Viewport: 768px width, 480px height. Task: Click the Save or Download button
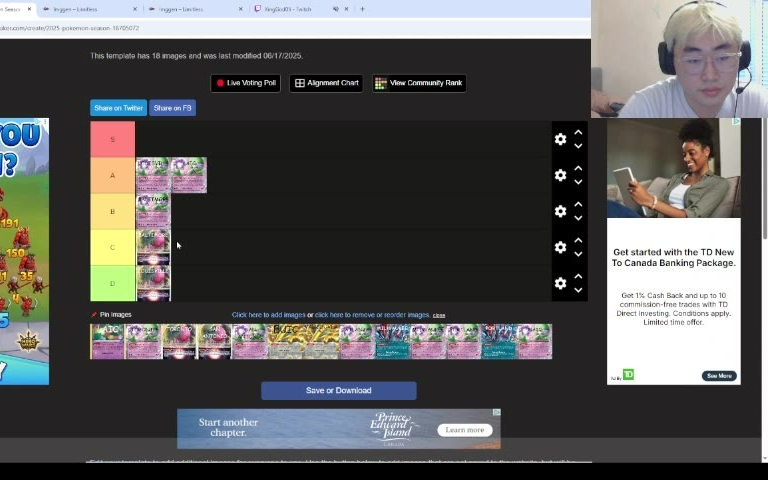[338, 390]
